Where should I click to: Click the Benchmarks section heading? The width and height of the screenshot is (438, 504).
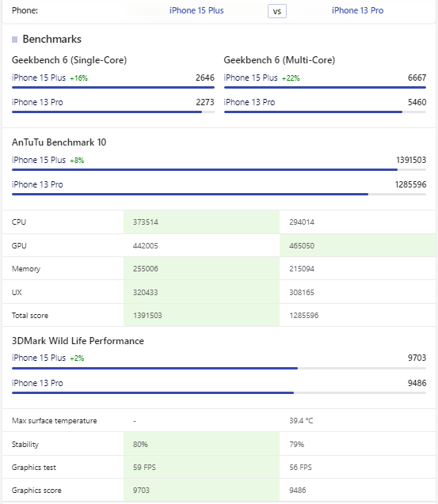click(x=51, y=40)
